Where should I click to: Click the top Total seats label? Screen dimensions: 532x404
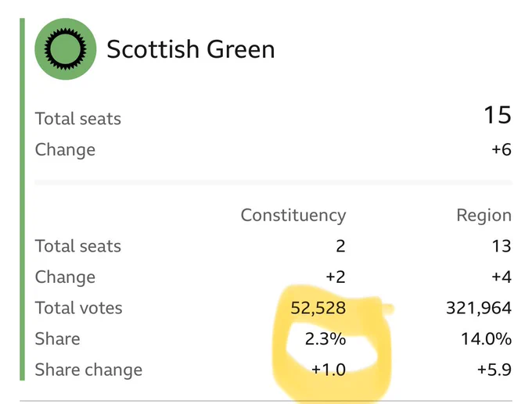point(78,119)
